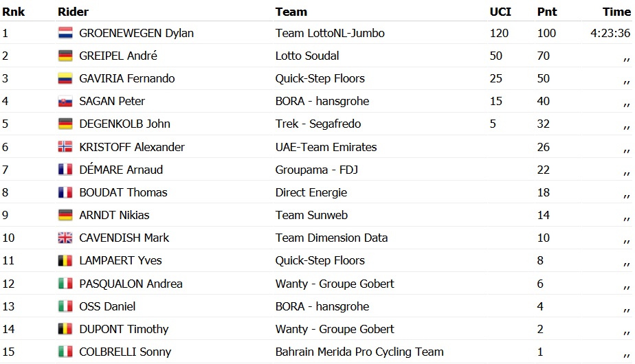
Task: Open the UAE-Team Emirates team page
Action: [326, 147]
